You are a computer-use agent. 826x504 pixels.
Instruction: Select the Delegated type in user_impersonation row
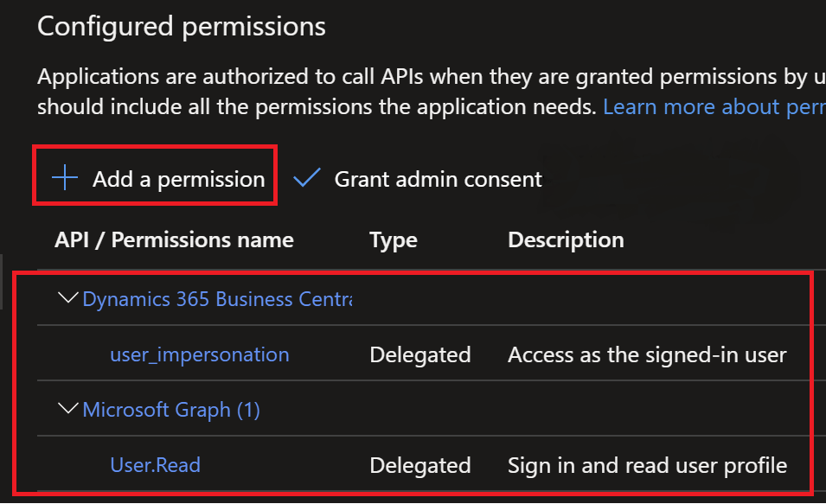coord(420,354)
